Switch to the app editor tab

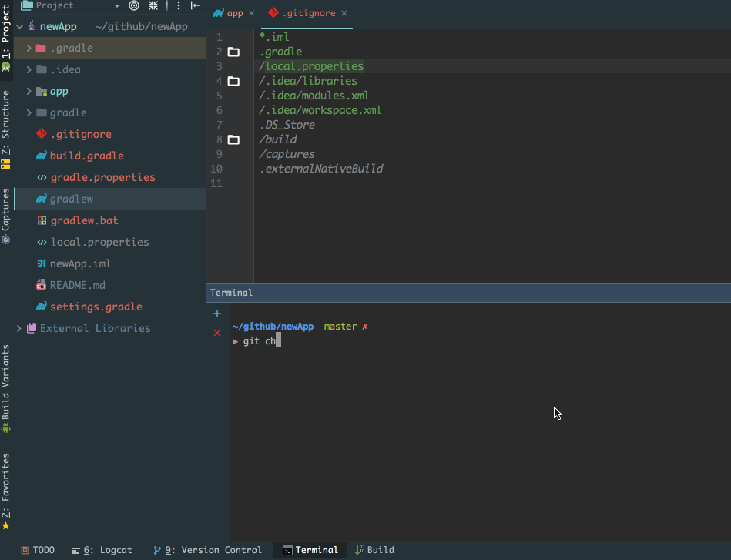[233, 13]
